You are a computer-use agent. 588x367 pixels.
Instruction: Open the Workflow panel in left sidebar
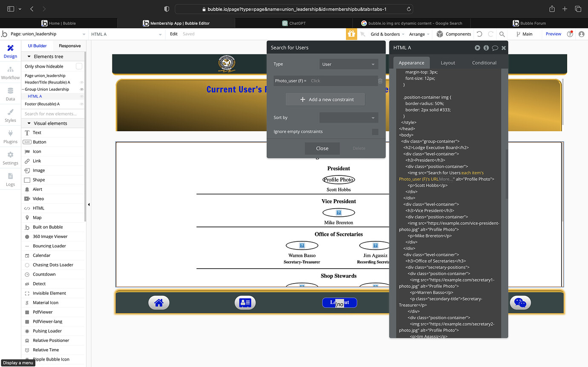10,73
